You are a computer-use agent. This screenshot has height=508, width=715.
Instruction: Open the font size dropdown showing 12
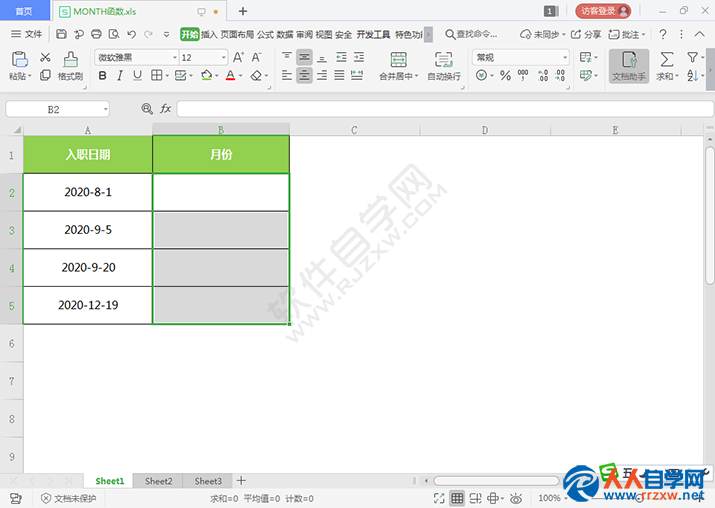223,57
